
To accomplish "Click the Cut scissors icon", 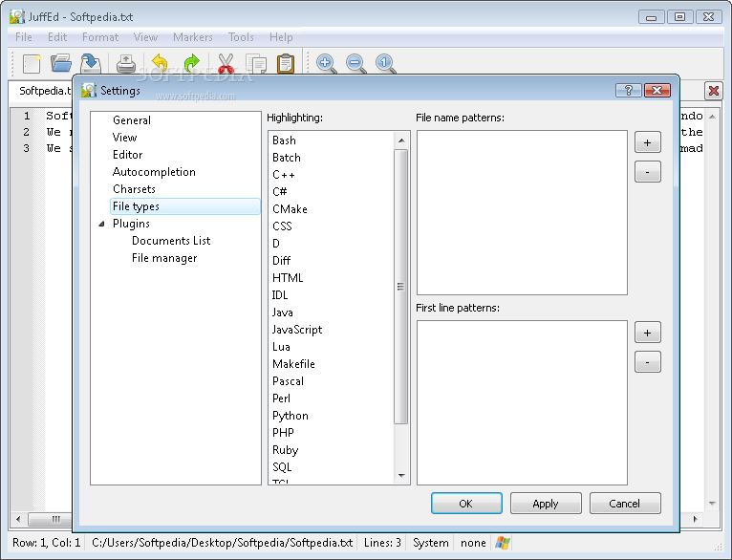I will coord(226,63).
